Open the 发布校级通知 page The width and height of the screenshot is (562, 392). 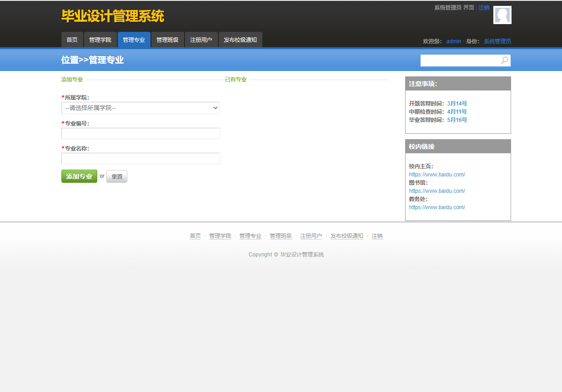pos(241,40)
